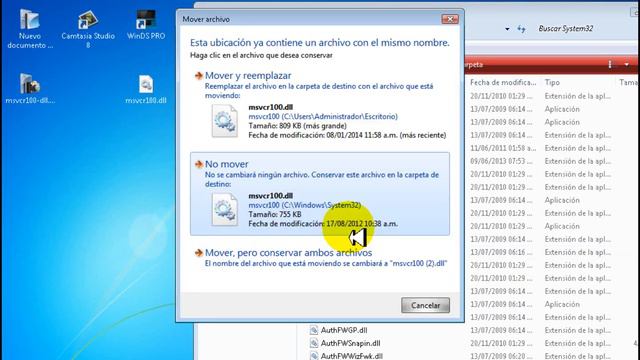This screenshot has width=640, height=360.
Task: Sort by Tipo column in Explorer
Action: pos(552,82)
